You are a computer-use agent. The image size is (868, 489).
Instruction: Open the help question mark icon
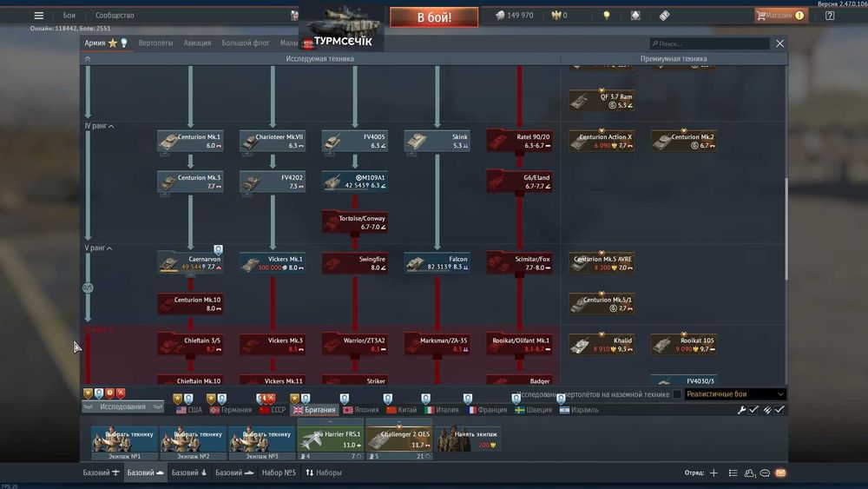[830, 16]
